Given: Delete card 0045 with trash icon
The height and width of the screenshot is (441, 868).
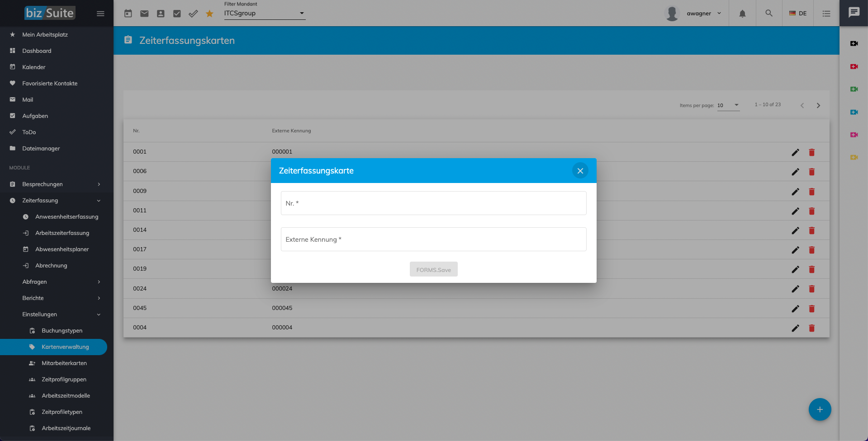Looking at the screenshot, I should 811,309.
